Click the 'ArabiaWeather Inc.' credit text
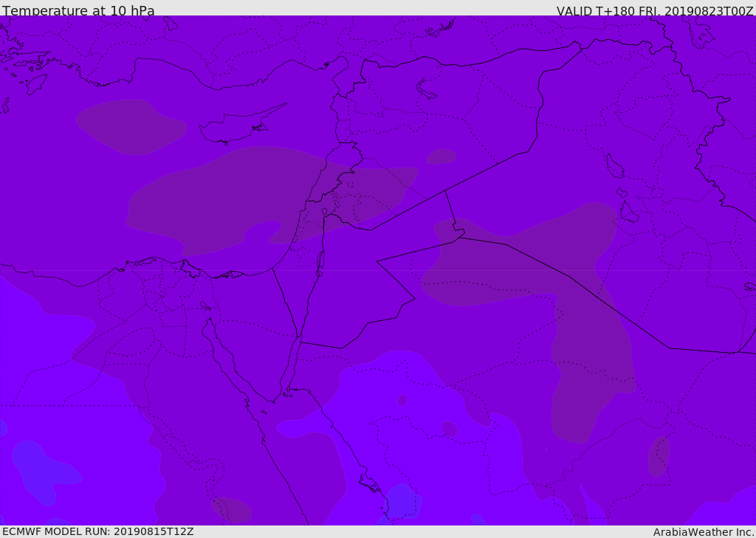This screenshot has height=538, width=756. 704,532
